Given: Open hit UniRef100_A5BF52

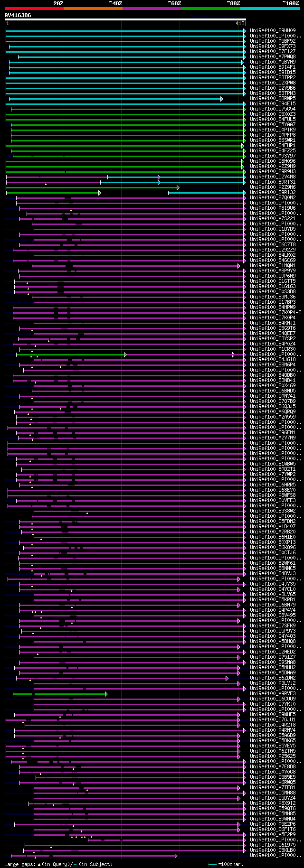Looking at the screenshot, I should 273,41.
